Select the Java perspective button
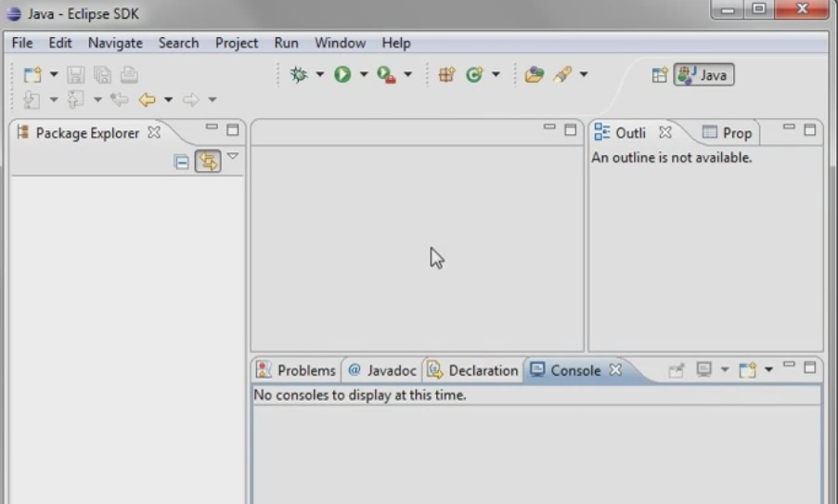 [703, 75]
